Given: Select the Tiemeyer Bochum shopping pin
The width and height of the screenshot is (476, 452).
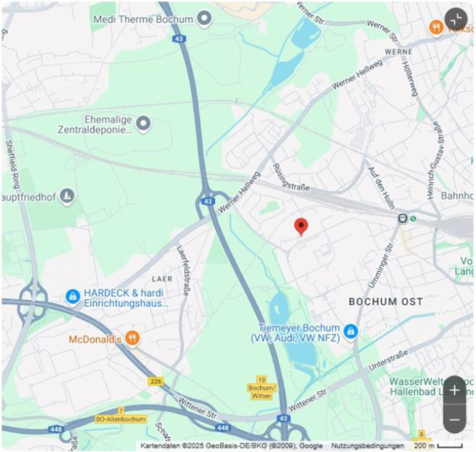Looking at the screenshot, I should pos(351,332).
